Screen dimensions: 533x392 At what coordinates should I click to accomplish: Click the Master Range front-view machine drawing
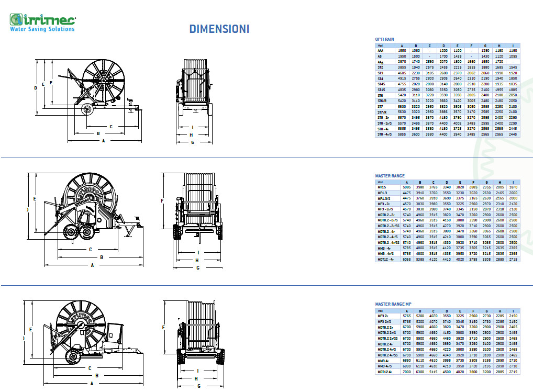198,207
